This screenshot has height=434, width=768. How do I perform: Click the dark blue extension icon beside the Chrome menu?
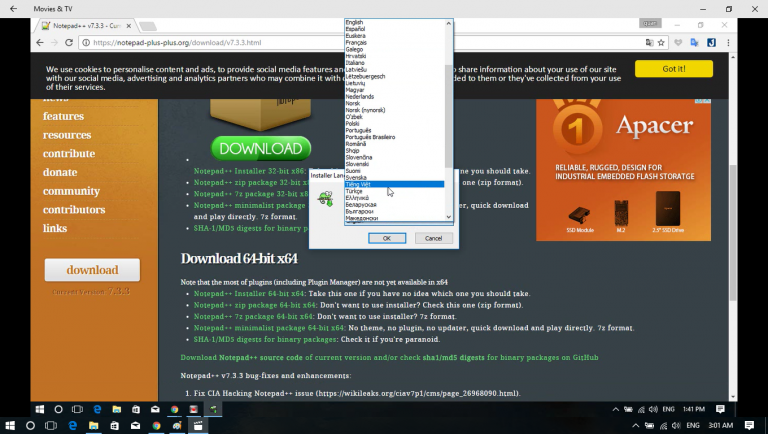point(711,43)
